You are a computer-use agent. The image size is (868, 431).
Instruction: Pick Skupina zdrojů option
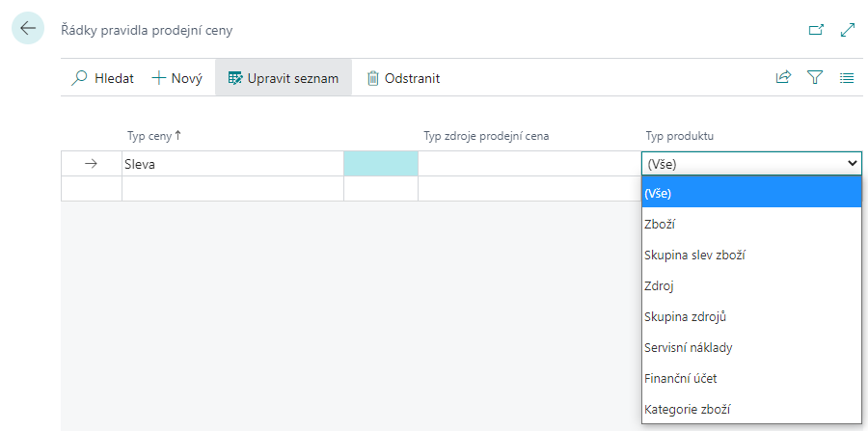coord(684,317)
